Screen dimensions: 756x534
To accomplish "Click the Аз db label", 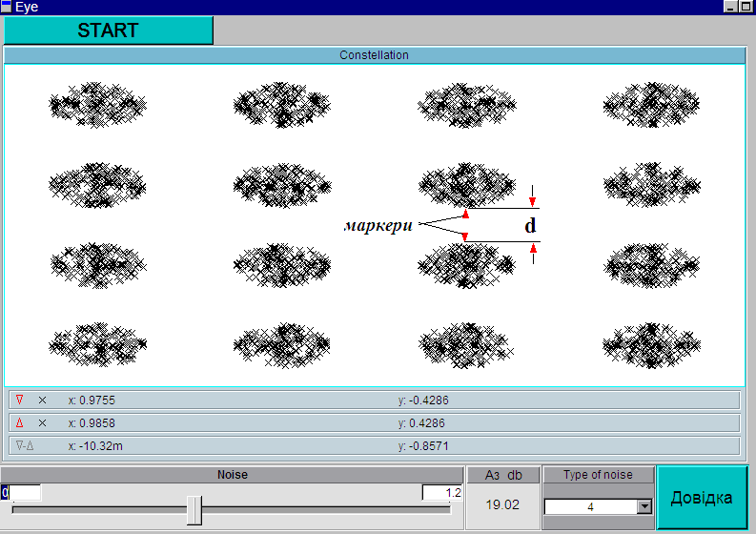I will (503, 475).
